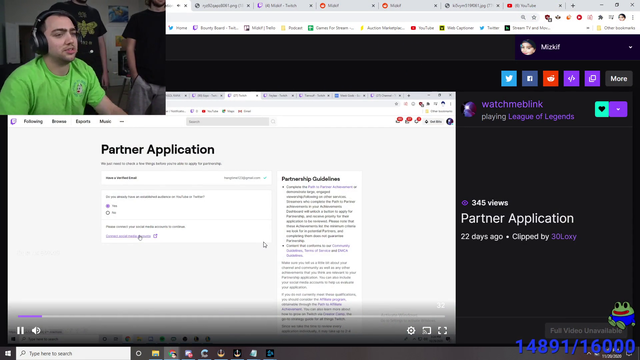Share the clip on Twitter
Image resolution: width=640 pixels, height=360 pixels.
509,78
